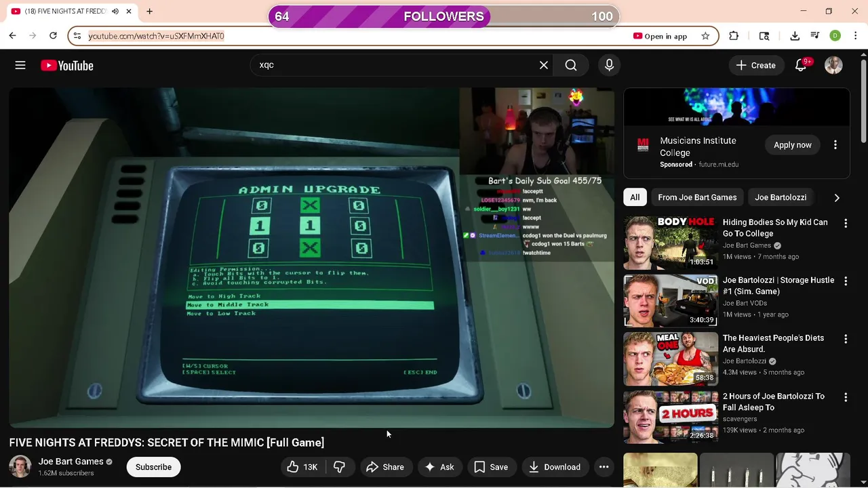Open options for 2 Hours video
The height and width of the screenshot is (488, 868).
tap(846, 397)
